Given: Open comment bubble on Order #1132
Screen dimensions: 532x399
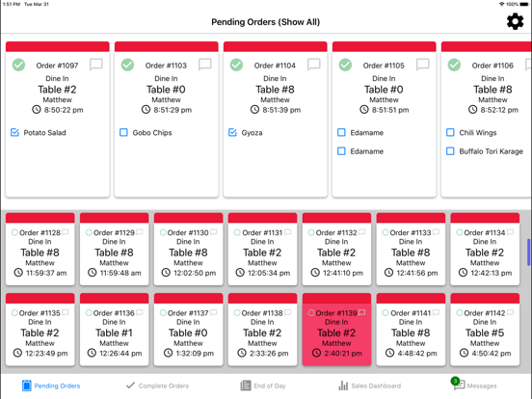Looking at the screenshot, I should point(362,232).
